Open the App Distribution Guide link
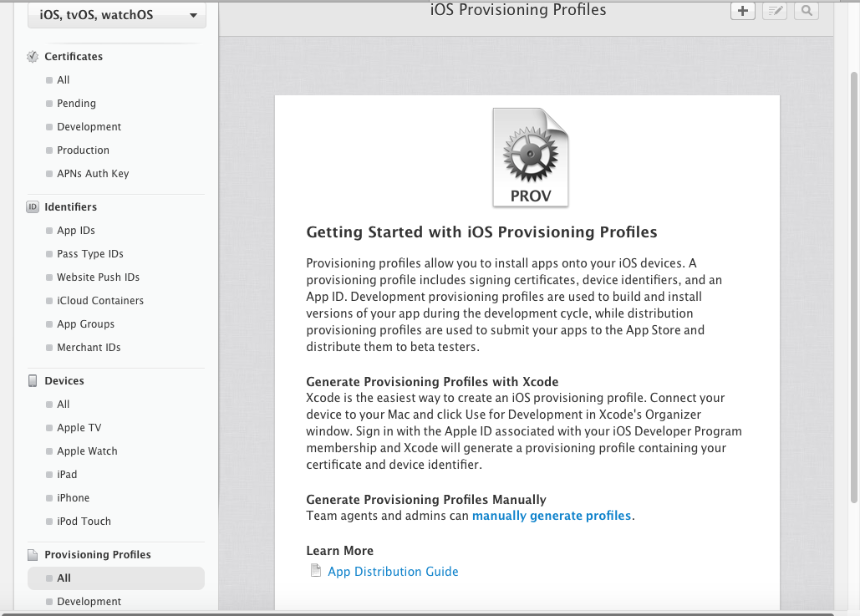Image resolution: width=860 pixels, height=616 pixels. pos(393,572)
